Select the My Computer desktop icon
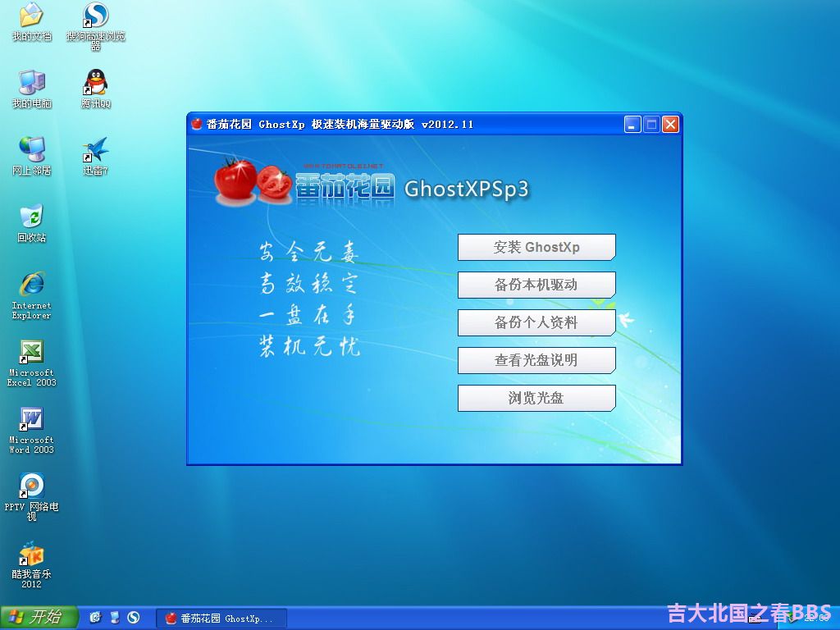The height and width of the screenshot is (630, 840). 32,89
